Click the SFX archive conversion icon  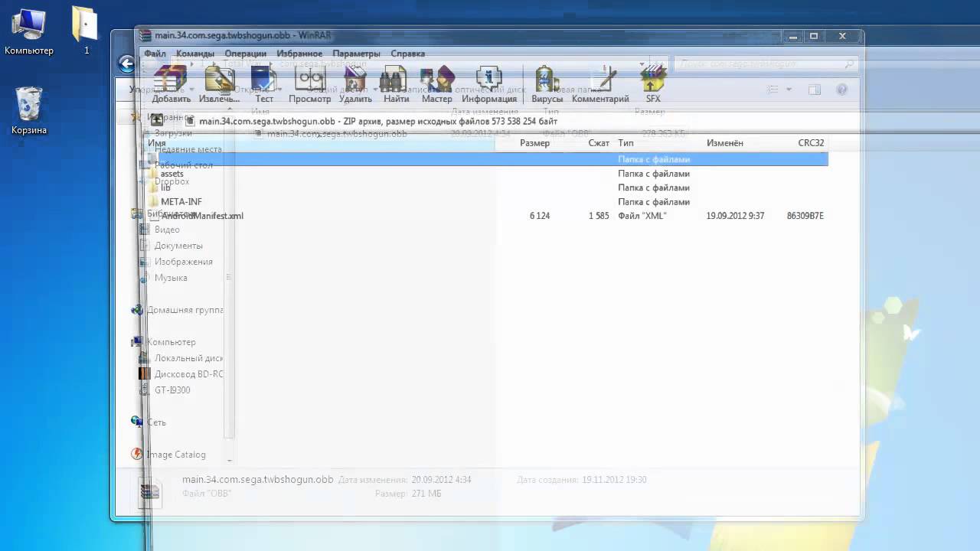(x=652, y=84)
